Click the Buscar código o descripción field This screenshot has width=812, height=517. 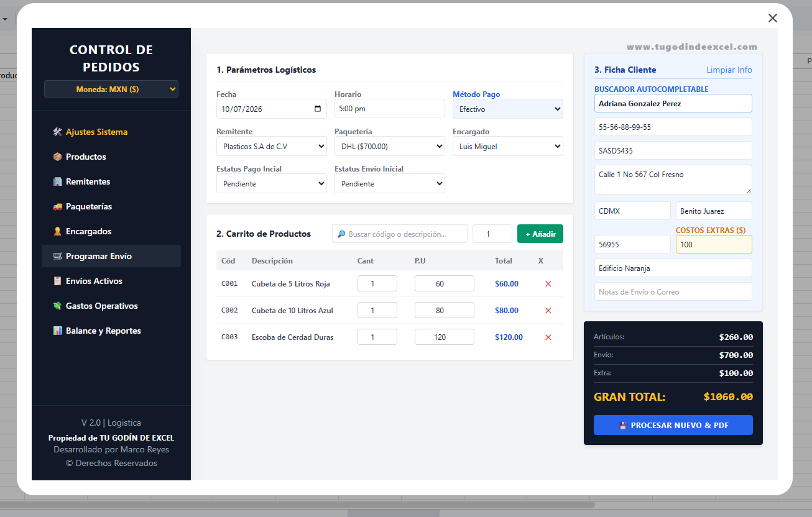point(400,234)
